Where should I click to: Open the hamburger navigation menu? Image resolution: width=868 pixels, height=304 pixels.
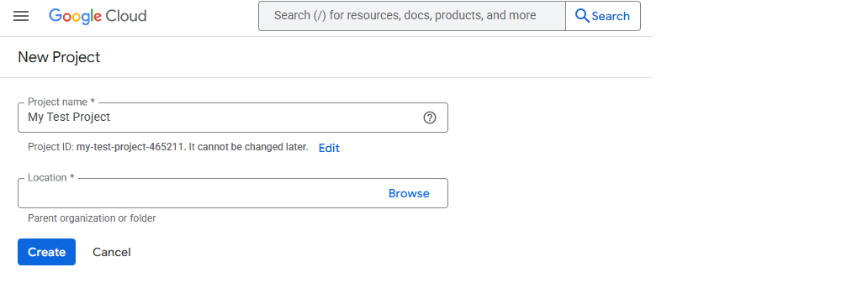(x=21, y=16)
